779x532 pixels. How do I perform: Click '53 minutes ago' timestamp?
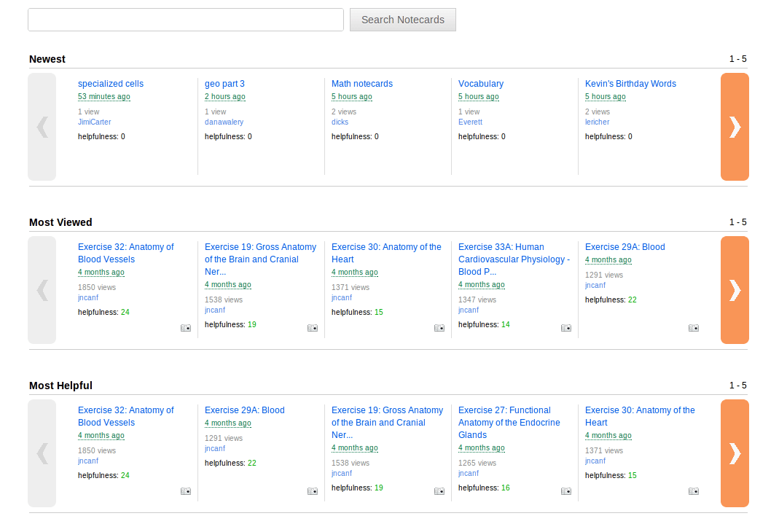click(103, 96)
